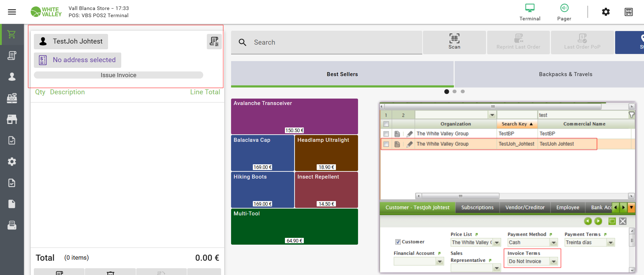Viewport: 644px width, 275px height.
Task: Click the form's vertical scrollbar thumb
Action: 632,240
